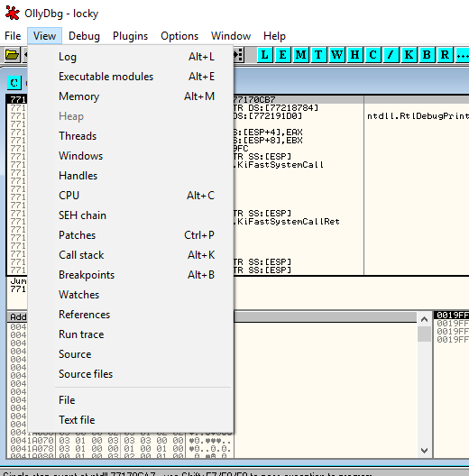Click dump row address 0041A078

32,448
